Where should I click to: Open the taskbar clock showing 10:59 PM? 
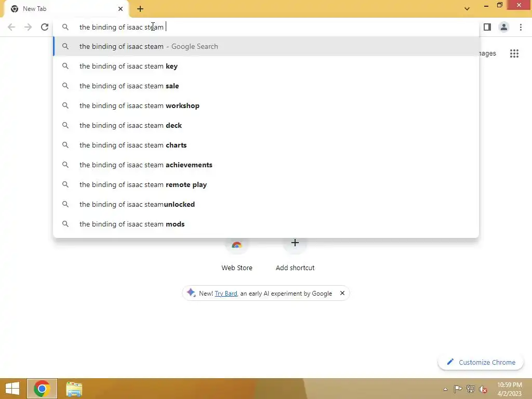(x=510, y=389)
